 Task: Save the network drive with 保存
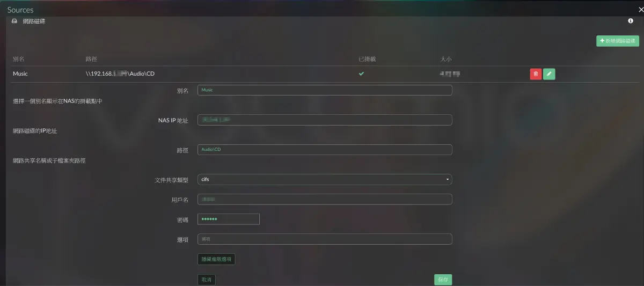pyautogui.click(x=443, y=280)
